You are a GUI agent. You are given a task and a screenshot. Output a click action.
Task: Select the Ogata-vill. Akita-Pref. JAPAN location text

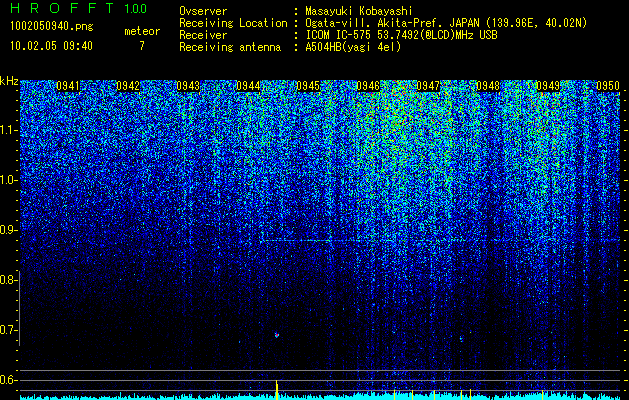446,23
